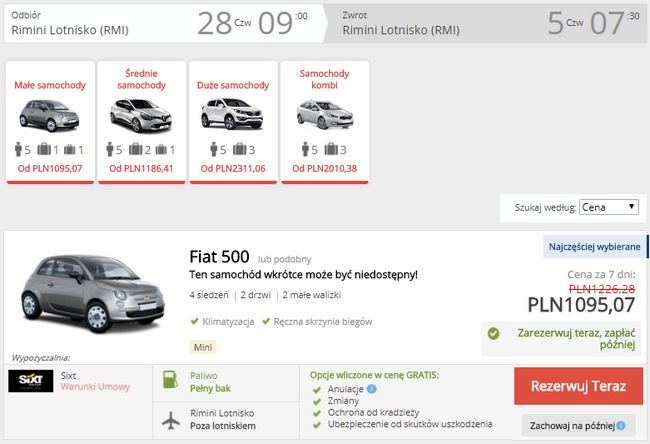Screen dimensions: 650x444
Task: Select the Samochody kombi category card
Action: [325, 122]
